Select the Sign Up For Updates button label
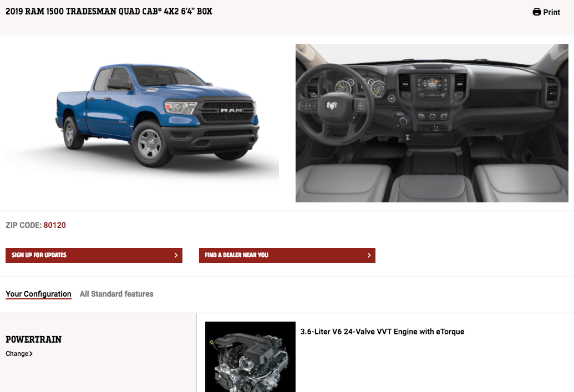The width and height of the screenshot is (574, 392). pyautogui.click(x=39, y=255)
